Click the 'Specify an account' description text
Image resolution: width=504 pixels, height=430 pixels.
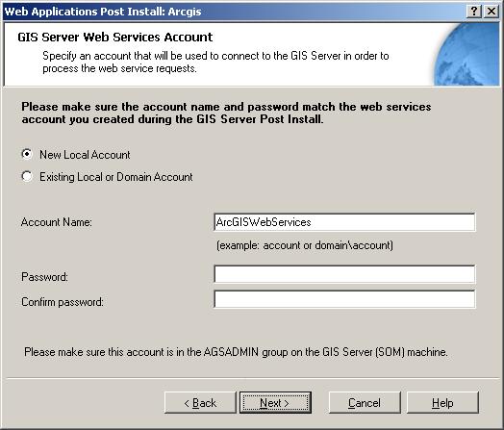215,62
